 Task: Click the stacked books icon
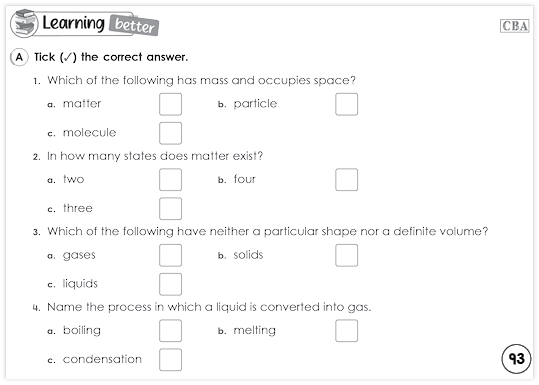point(24,23)
